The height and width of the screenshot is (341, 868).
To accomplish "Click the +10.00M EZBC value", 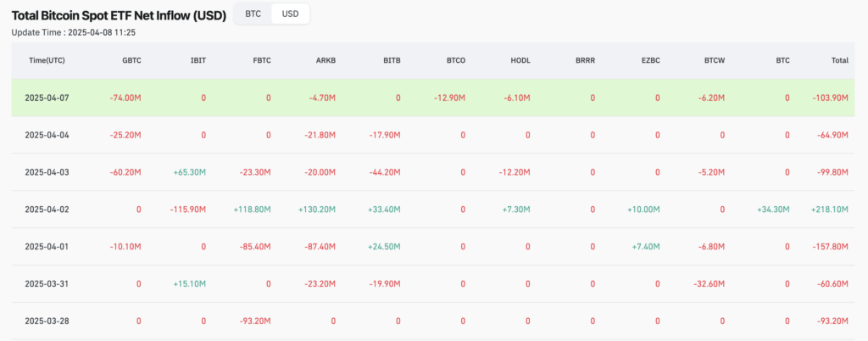I will click(644, 210).
